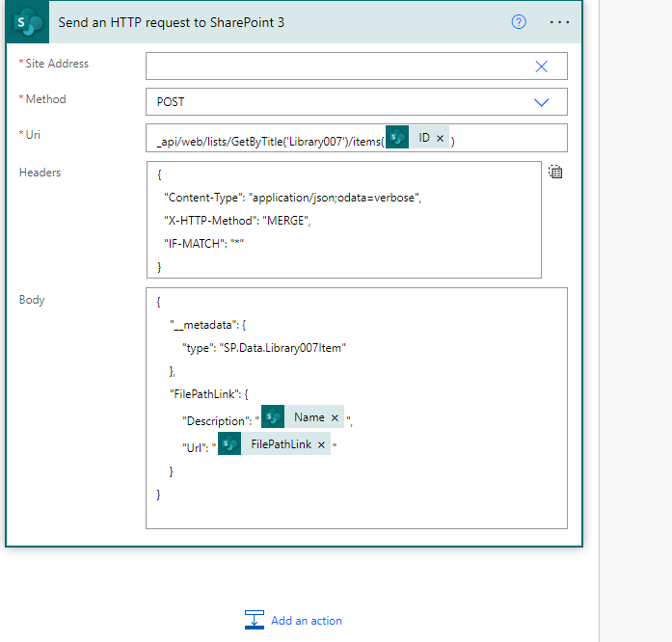Click the IF-MATCH header line

(x=203, y=244)
